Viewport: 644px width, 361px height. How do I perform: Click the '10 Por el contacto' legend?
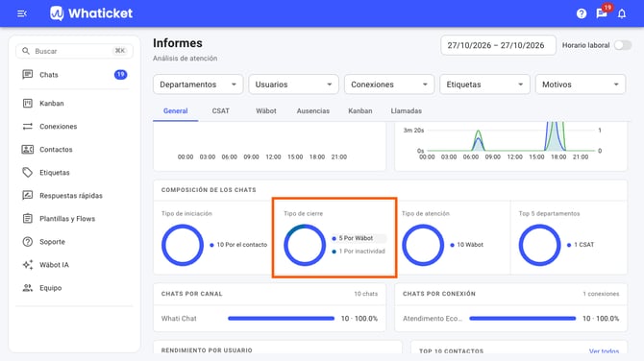tap(238, 245)
